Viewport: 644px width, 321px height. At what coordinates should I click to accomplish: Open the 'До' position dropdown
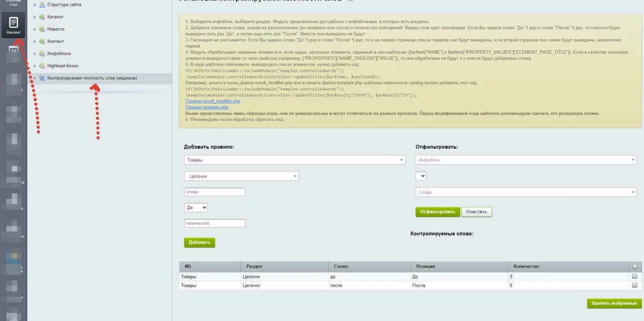(196, 207)
